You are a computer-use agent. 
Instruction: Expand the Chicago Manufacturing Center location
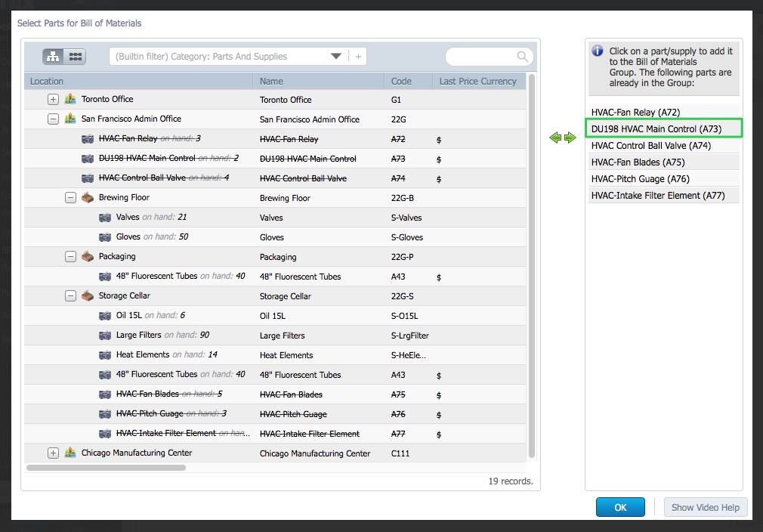(53, 453)
